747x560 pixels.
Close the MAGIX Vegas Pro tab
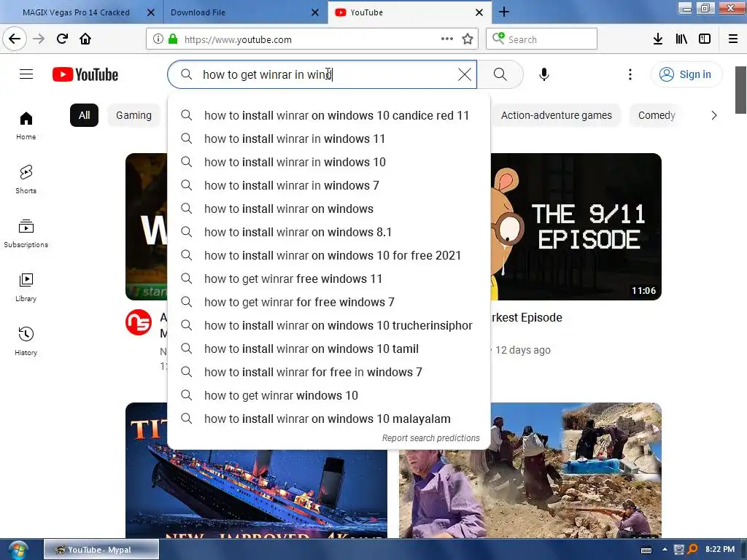tap(150, 12)
